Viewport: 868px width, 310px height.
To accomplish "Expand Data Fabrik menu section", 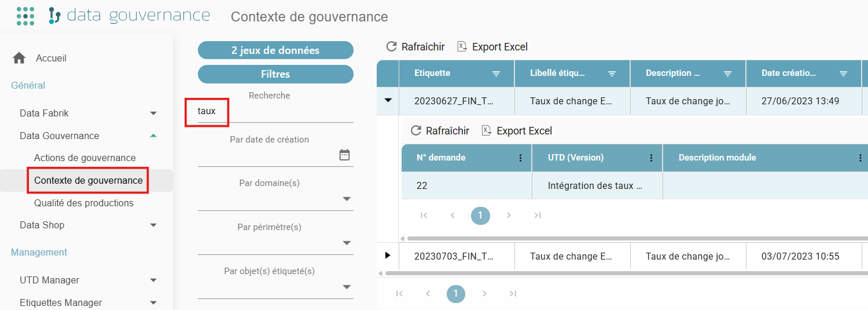I will tap(153, 113).
